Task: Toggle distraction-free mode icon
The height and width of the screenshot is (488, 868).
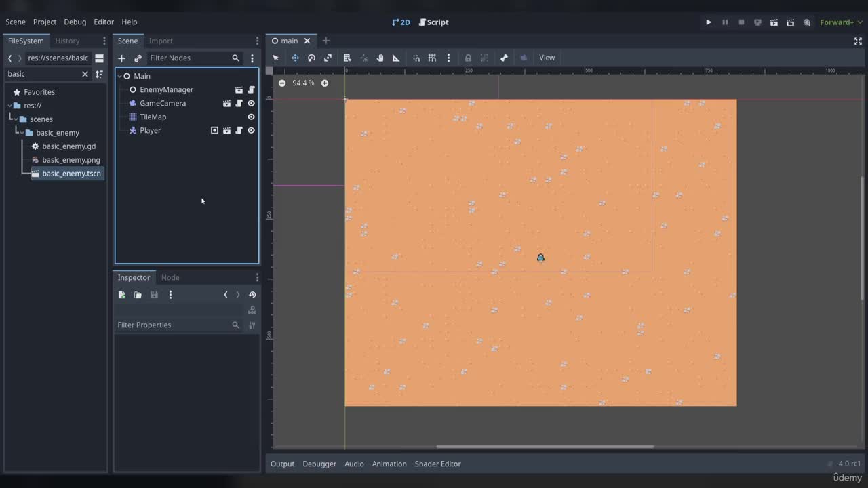Action: 858,41
